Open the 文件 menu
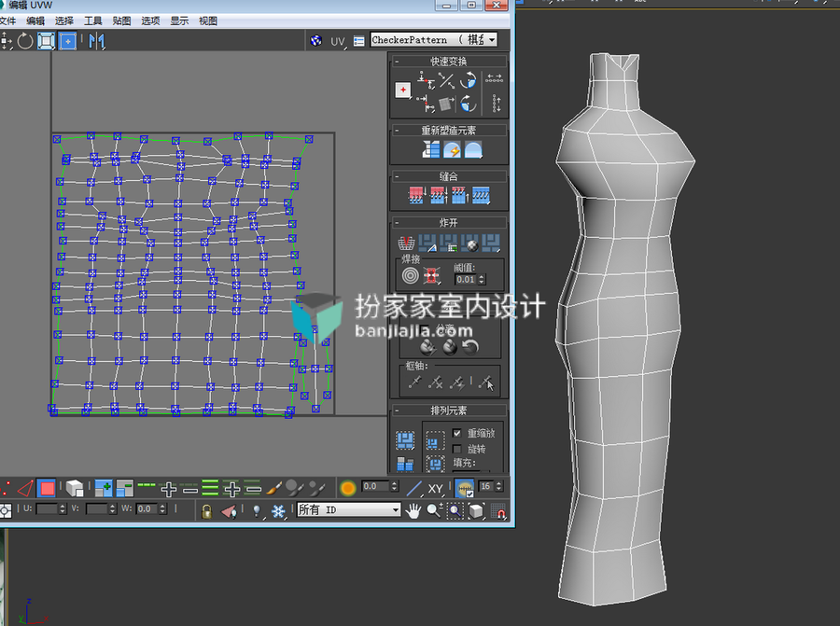840x626 pixels. coord(7,21)
